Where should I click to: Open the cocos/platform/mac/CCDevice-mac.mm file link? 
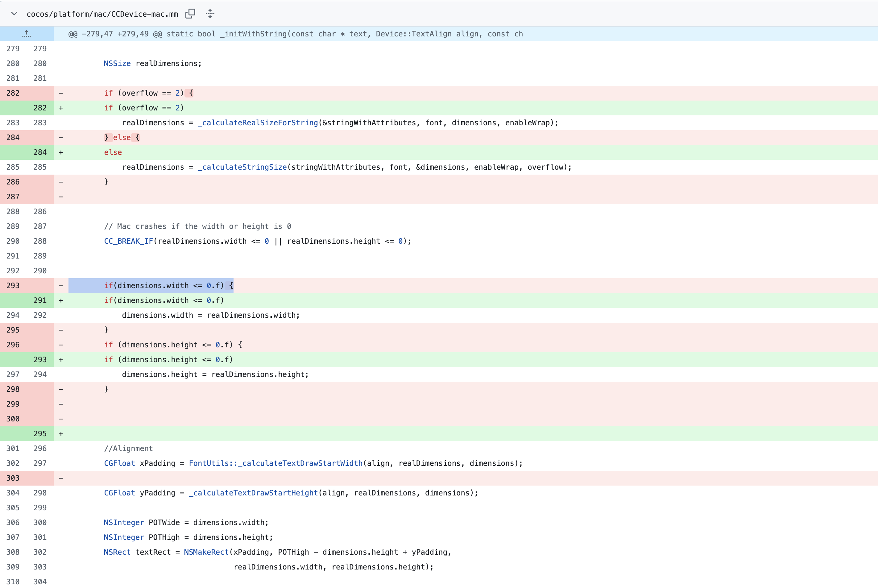102,14
